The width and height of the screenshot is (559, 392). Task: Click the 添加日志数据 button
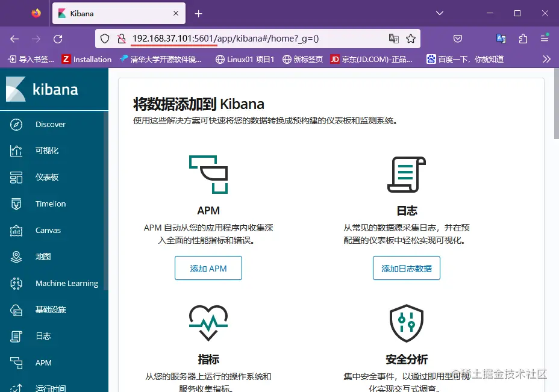[406, 268]
